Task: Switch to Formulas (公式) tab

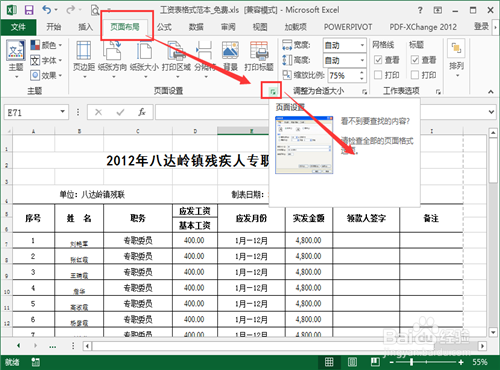Action: pos(164,27)
